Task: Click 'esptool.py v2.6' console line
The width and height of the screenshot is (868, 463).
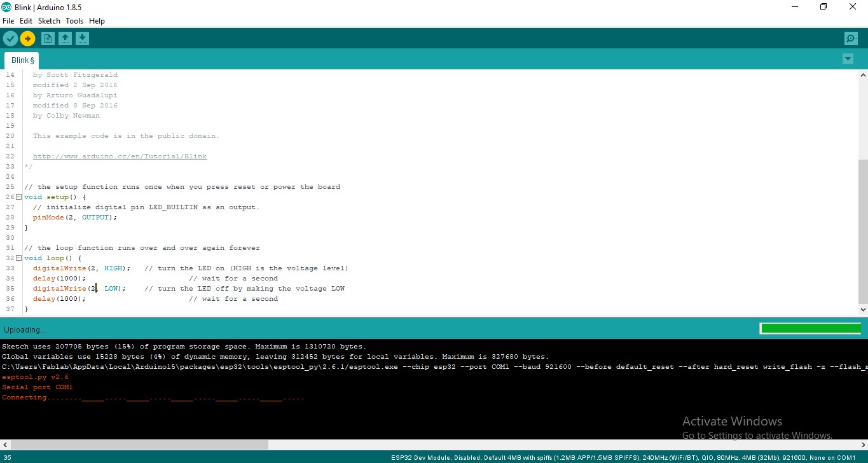Action: pos(35,377)
